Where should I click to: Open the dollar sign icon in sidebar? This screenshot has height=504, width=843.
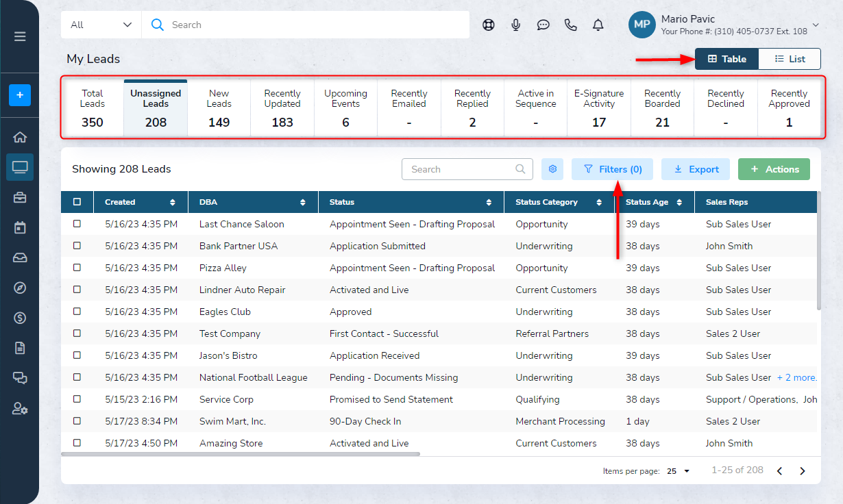pos(20,318)
